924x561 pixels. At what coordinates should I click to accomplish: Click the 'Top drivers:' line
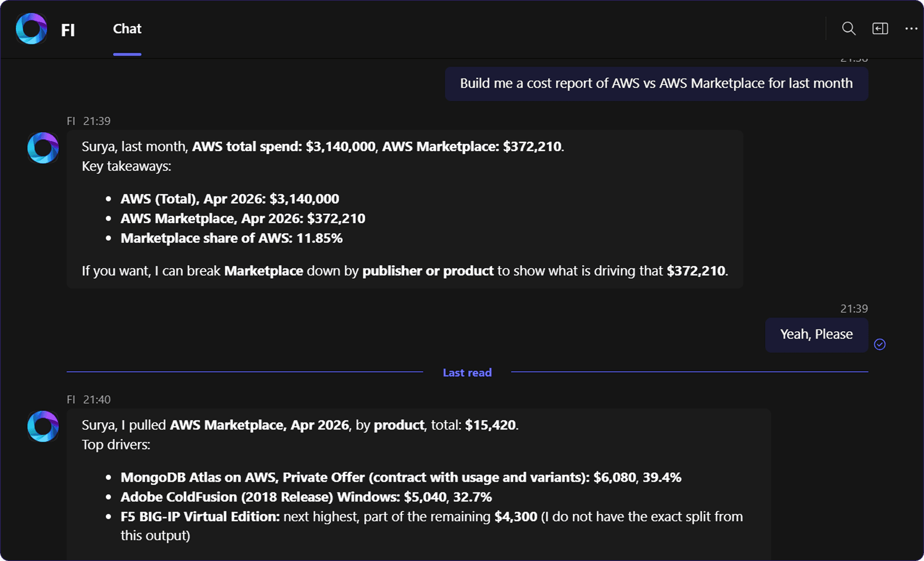point(116,445)
